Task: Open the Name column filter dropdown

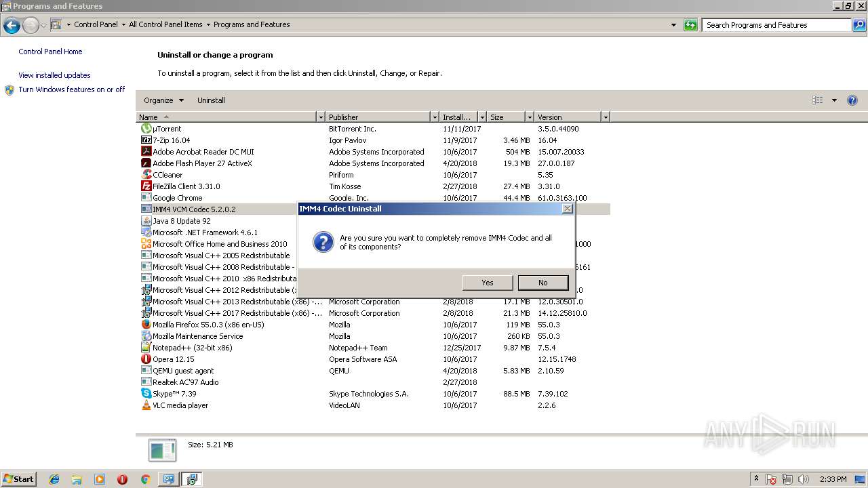Action: click(321, 117)
